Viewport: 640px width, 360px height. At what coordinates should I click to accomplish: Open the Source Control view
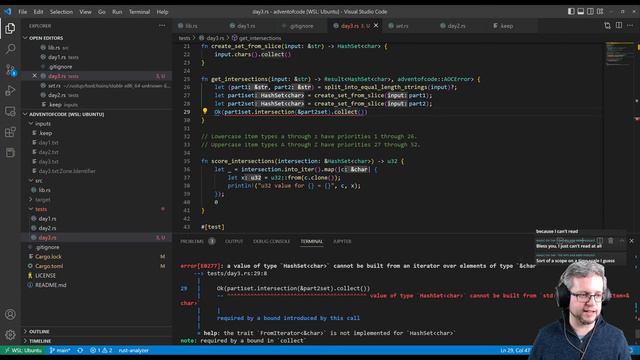click(10, 70)
